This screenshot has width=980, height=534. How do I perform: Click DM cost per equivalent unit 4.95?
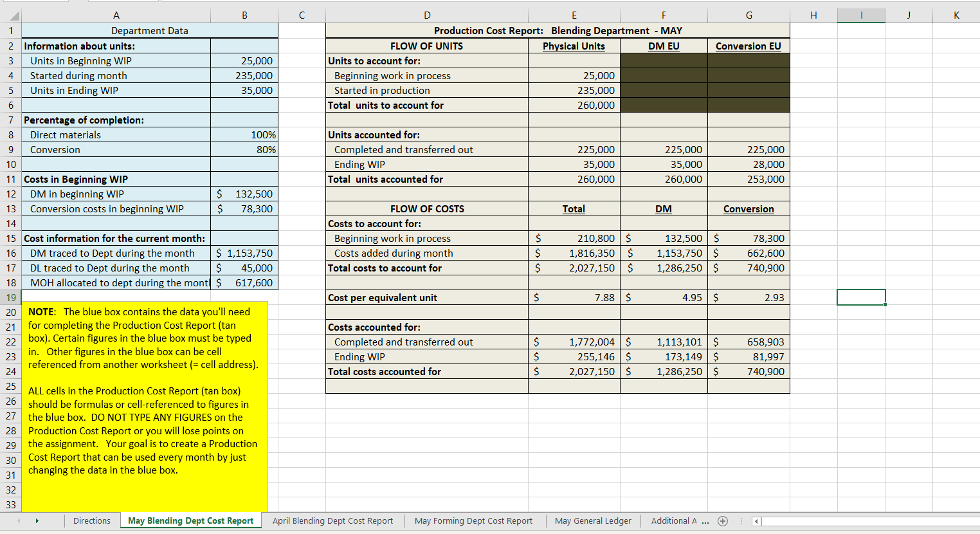pos(664,297)
